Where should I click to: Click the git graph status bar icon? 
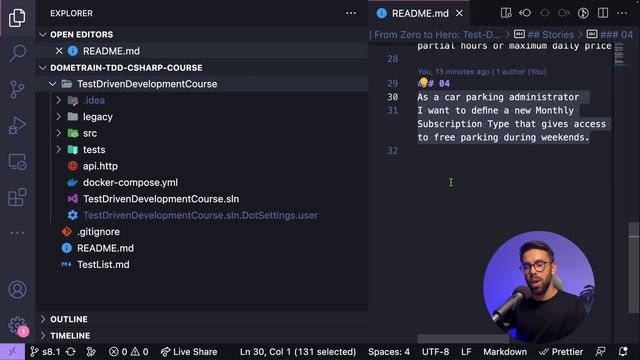(x=91, y=352)
